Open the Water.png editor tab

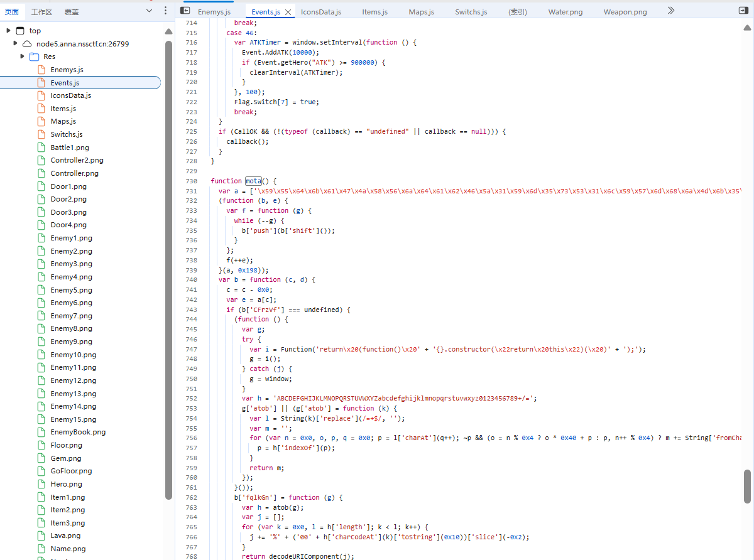click(565, 12)
